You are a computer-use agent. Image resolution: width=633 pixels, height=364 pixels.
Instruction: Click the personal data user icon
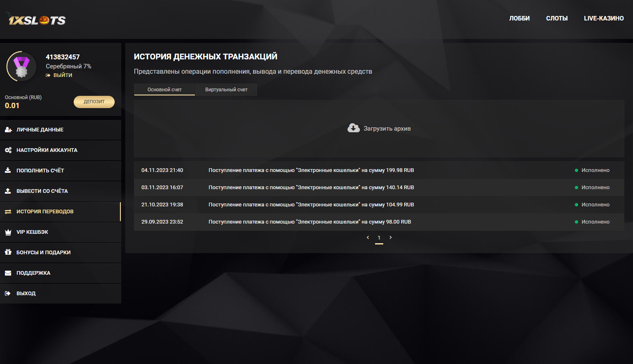point(8,130)
